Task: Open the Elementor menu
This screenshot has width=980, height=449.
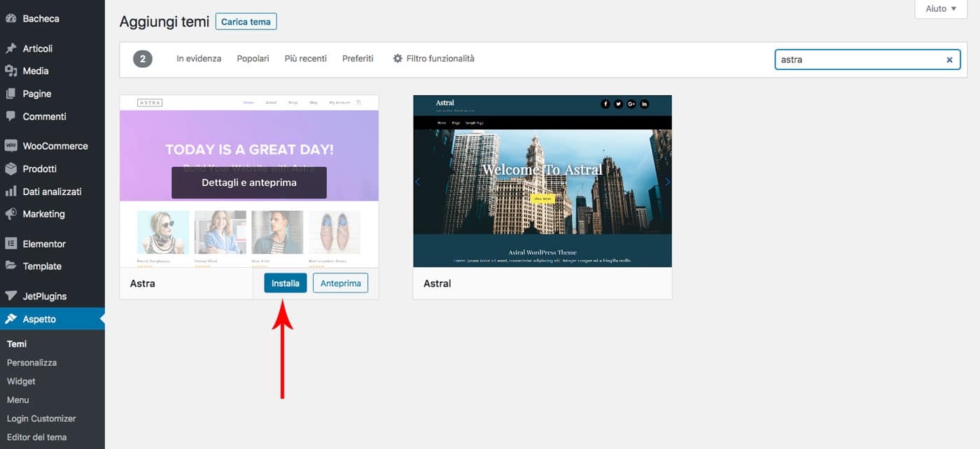Action: (52, 243)
